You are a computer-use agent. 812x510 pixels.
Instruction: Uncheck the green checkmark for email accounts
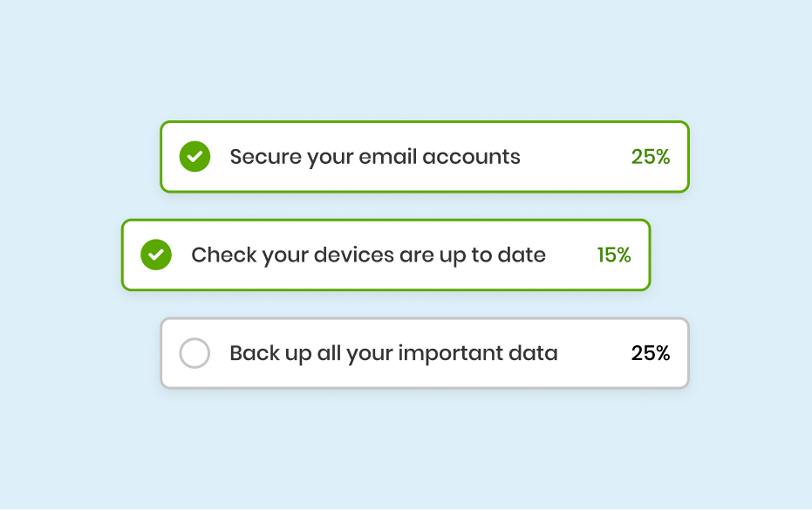(x=194, y=157)
